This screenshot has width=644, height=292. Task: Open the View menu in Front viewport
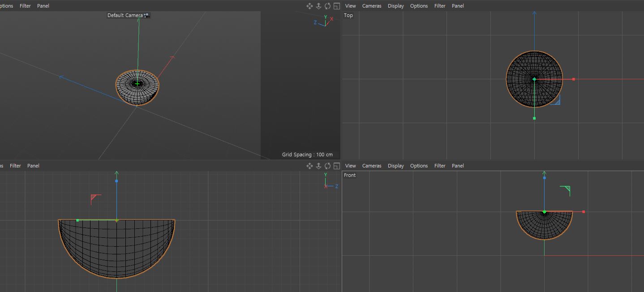click(351, 166)
